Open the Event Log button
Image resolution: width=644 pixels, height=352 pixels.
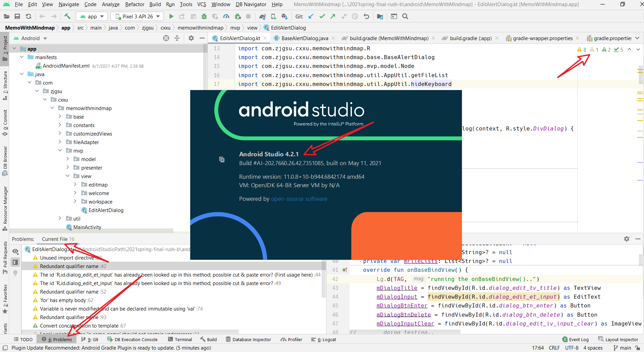[575, 339]
